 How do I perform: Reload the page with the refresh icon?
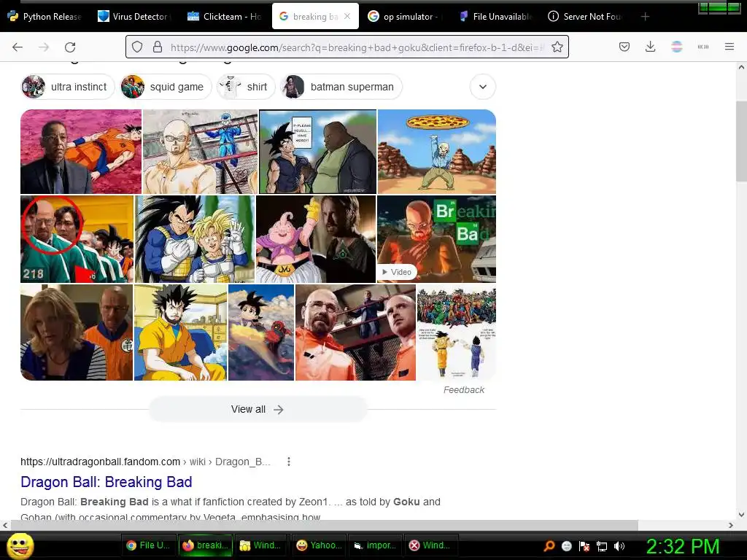tap(70, 47)
